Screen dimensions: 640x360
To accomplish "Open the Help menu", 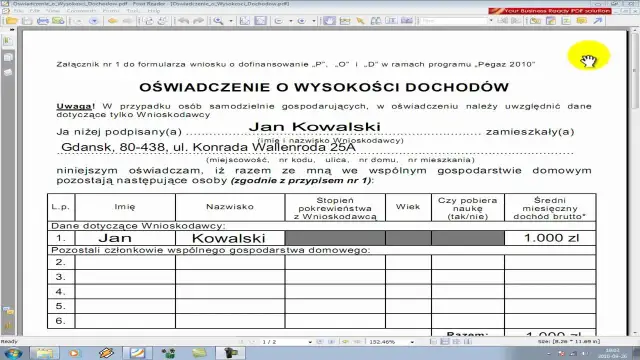I will coord(154,11).
